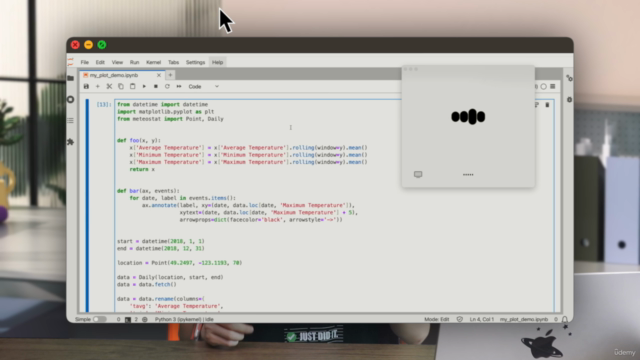Select the my_plot_demo.ipynb tab
Viewport: 640px width, 360px height.
coord(114,75)
